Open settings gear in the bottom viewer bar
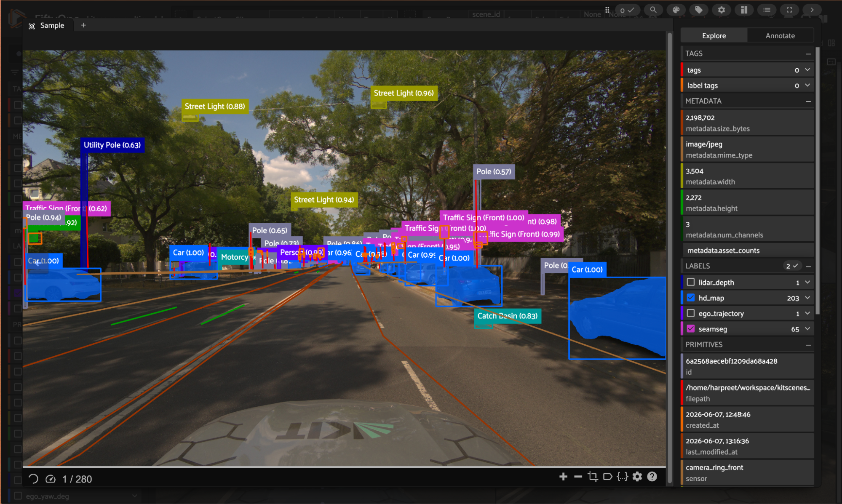 click(x=637, y=477)
